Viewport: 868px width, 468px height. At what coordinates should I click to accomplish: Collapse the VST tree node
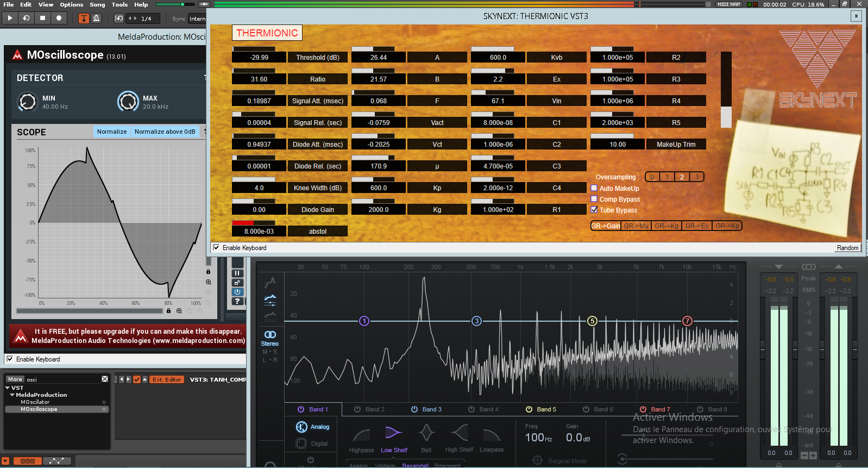(8, 388)
